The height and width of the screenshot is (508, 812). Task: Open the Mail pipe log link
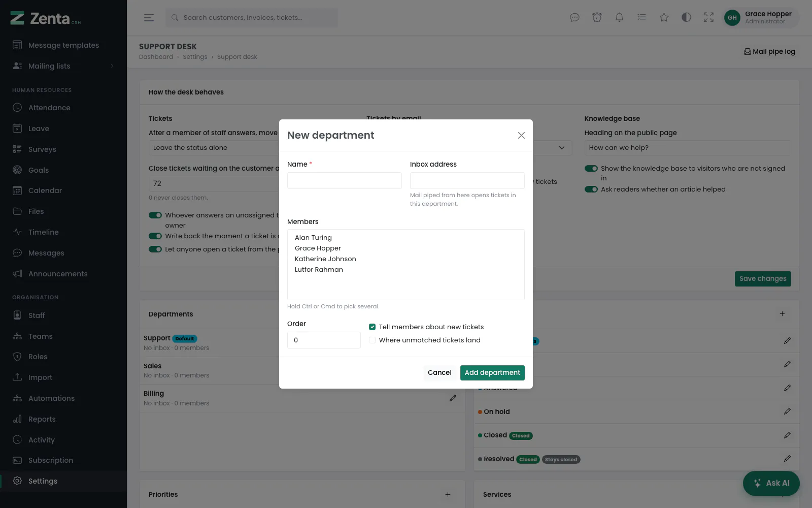[769, 52]
